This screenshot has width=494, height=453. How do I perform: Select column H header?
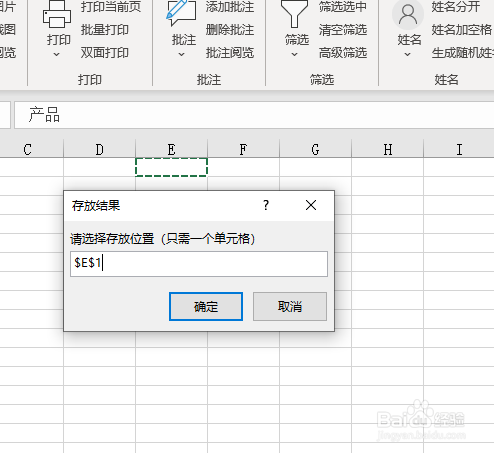tap(387, 149)
